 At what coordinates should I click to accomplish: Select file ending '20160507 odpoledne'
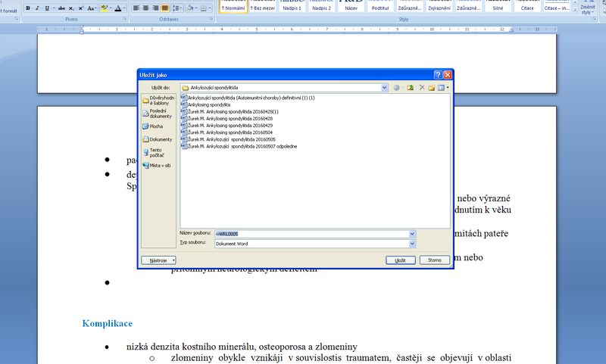(242, 146)
